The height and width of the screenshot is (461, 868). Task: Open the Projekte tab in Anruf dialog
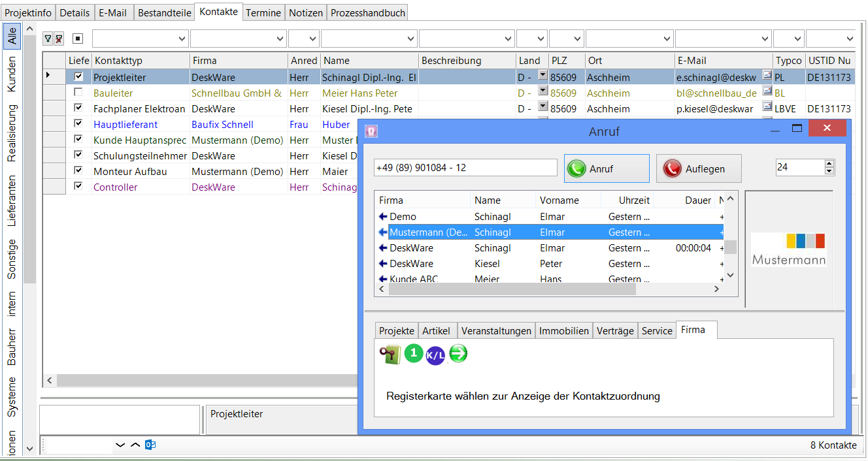pyautogui.click(x=397, y=330)
